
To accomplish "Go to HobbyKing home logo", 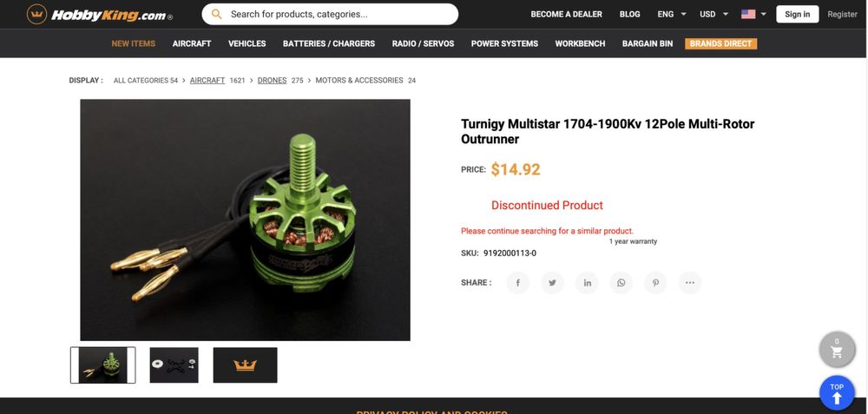I will point(100,15).
